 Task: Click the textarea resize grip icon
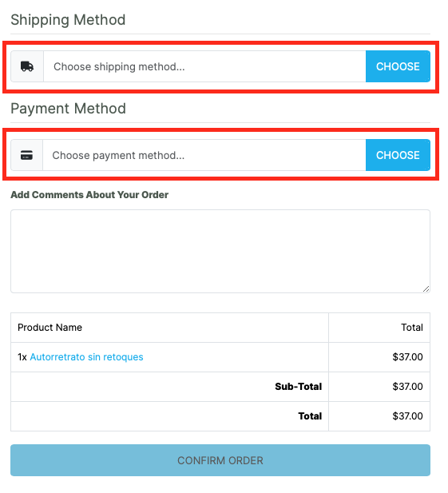(426, 289)
